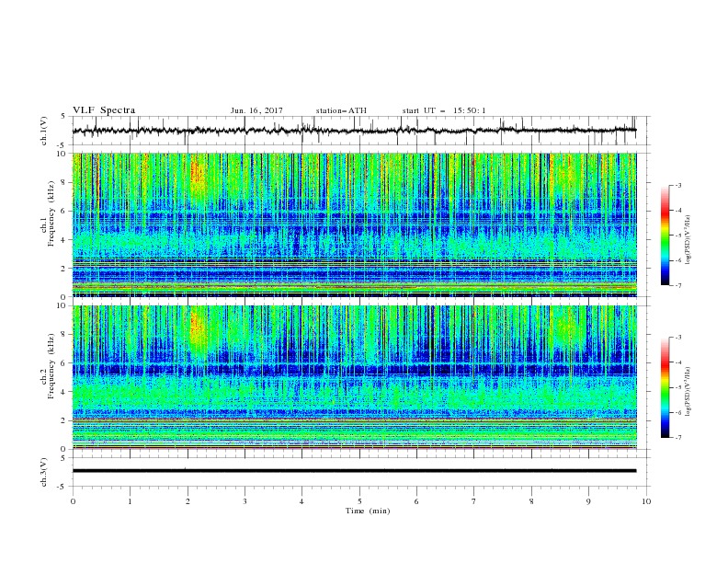Click the time axis tick label "8"
The height and width of the screenshot is (563, 728).
531,501
